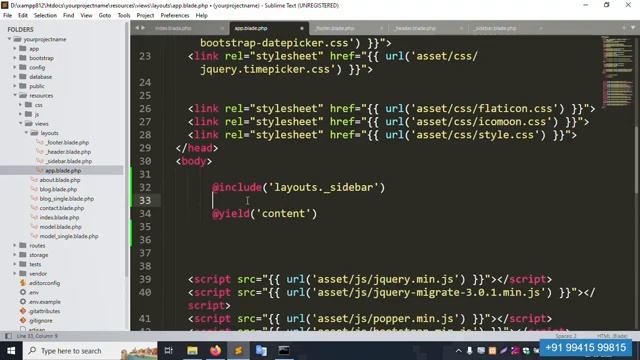640x360 pixels.
Task: Open Task View on the taskbar
Action: pyautogui.click(x=169, y=351)
